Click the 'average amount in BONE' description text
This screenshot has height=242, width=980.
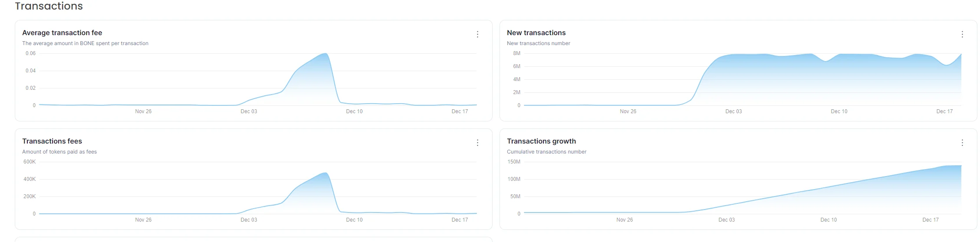(85, 43)
